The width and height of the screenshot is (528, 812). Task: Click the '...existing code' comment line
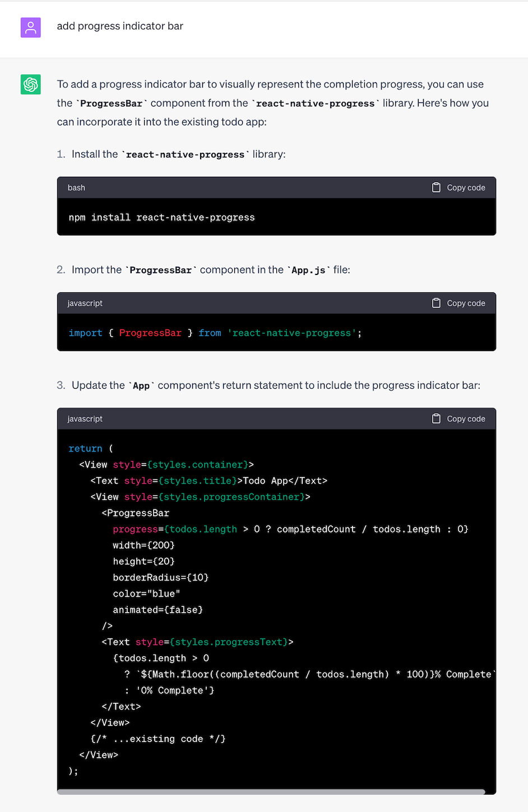pos(158,739)
